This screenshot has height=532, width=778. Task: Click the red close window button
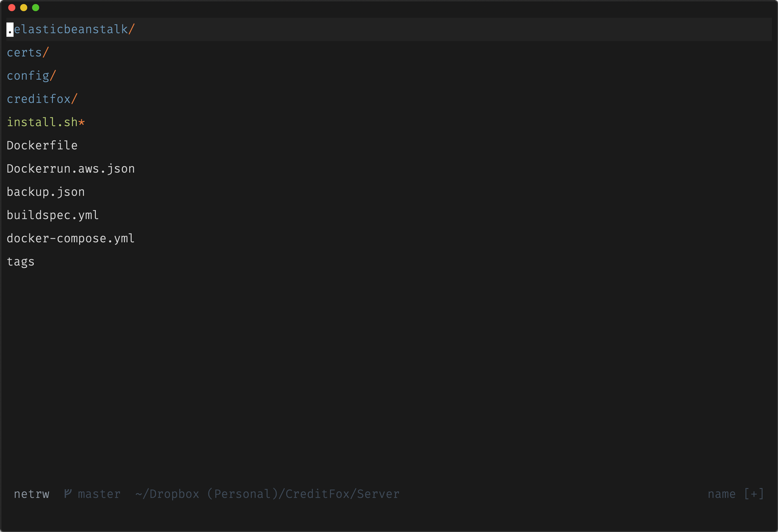[x=12, y=8]
